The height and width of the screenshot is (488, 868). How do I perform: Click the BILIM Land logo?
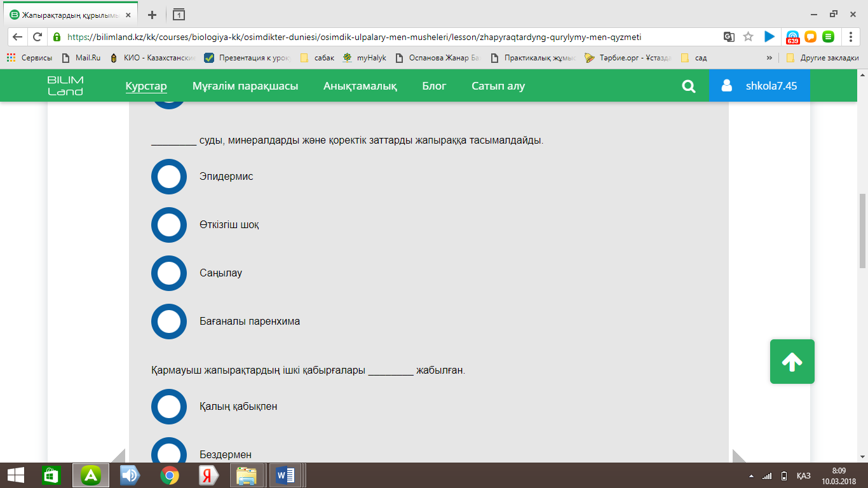65,86
